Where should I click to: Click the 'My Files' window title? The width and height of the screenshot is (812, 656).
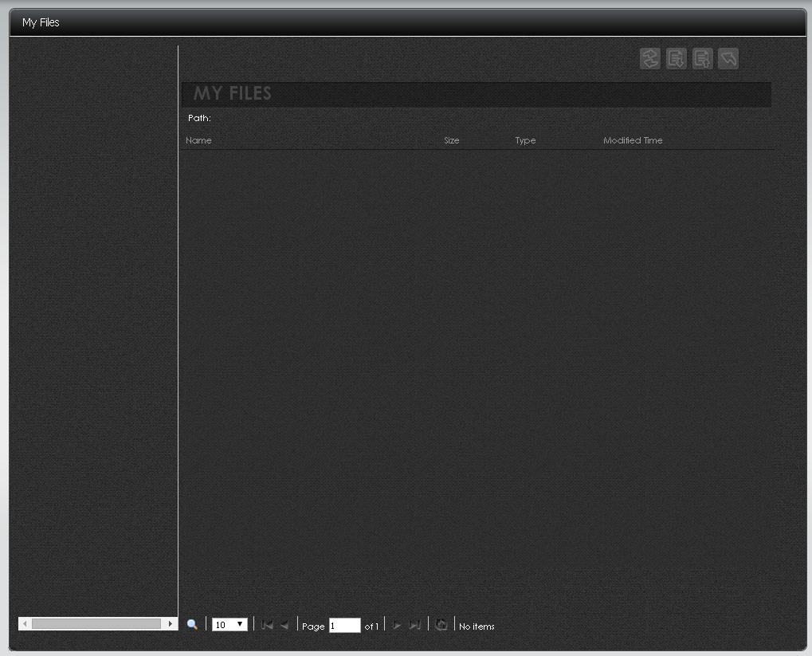41,22
